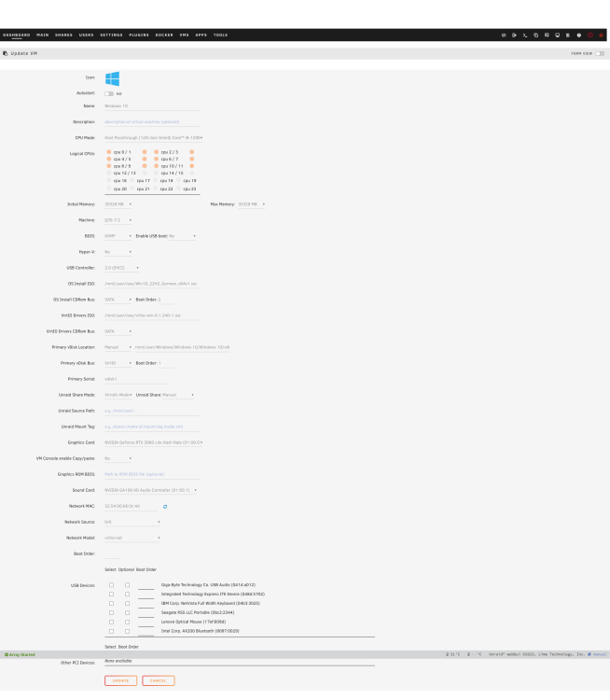Select the Seagate RSS LLC Portable checkbox
Image resolution: width=610 pixels, height=700 pixels.
112,612
